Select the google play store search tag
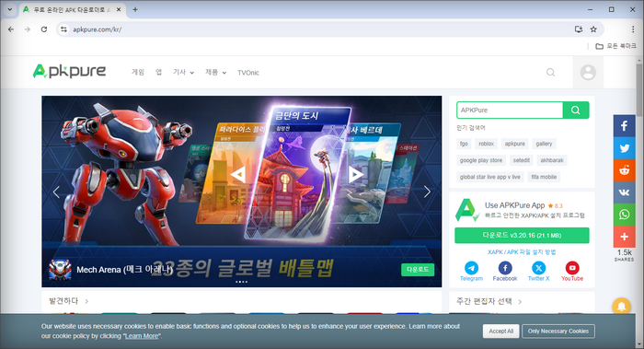 point(481,160)
